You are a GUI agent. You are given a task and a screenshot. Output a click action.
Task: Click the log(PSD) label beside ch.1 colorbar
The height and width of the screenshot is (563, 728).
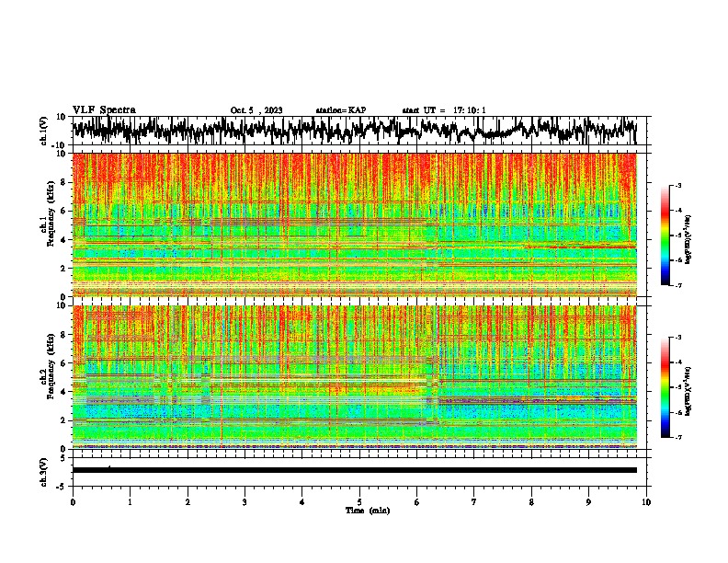[x=688, y=239]
